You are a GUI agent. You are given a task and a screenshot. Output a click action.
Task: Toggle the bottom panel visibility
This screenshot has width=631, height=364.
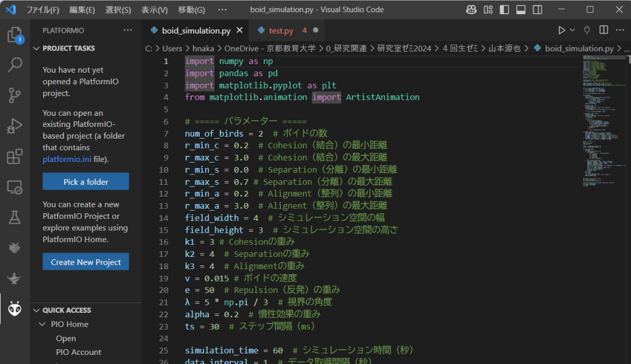(x=521, y=10)
